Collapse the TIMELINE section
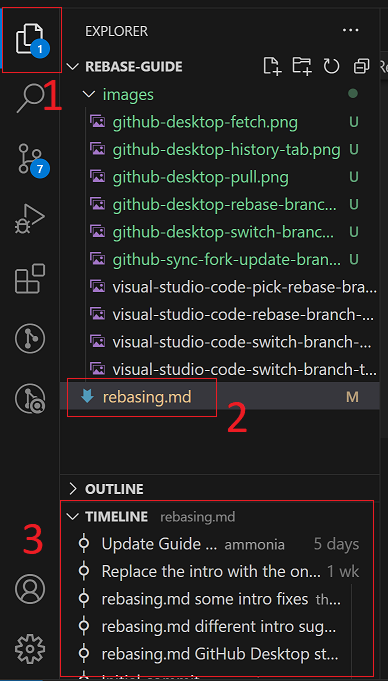Image resolution: width=388 pixels, height=681 pixels. point(73,517)
